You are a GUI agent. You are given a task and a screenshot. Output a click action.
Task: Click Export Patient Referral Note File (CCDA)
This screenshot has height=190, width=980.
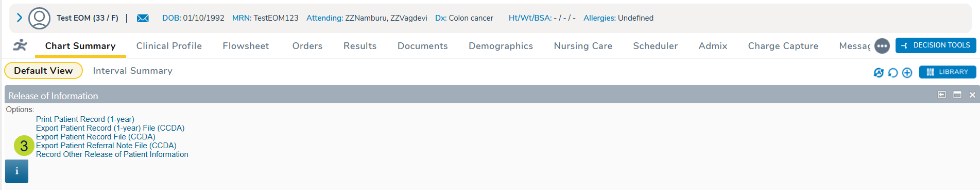pos(106,146)
